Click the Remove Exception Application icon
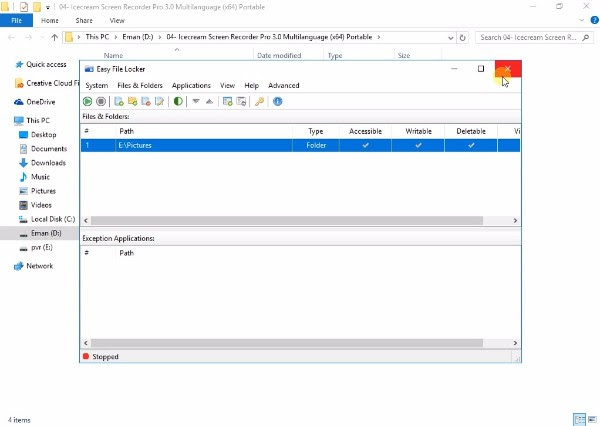 (x=241, y=101)
